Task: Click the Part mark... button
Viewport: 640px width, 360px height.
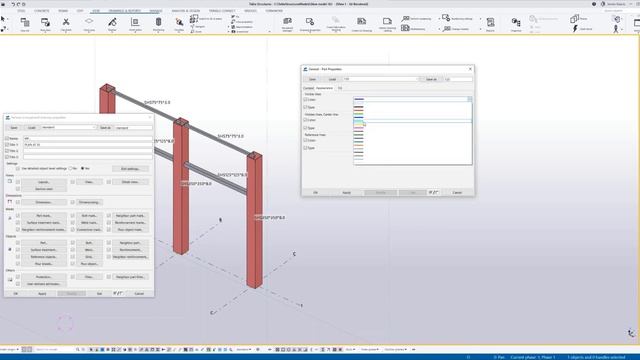Action: coord(44,216)
